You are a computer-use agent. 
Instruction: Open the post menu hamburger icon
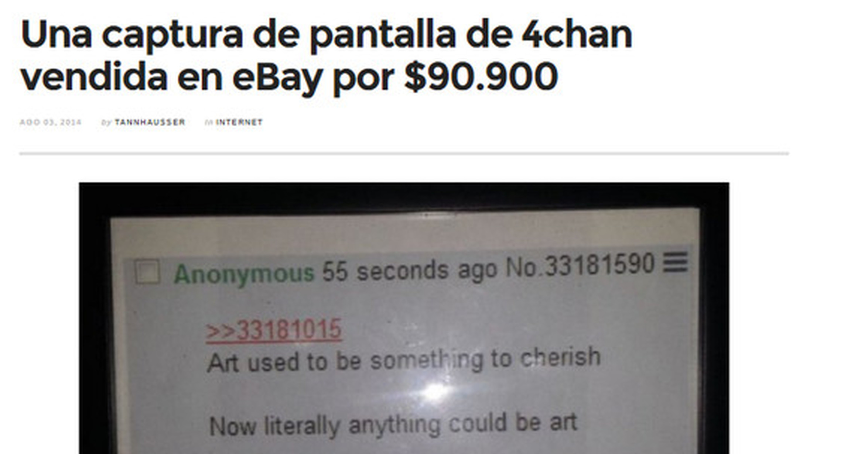click(675, 262)
